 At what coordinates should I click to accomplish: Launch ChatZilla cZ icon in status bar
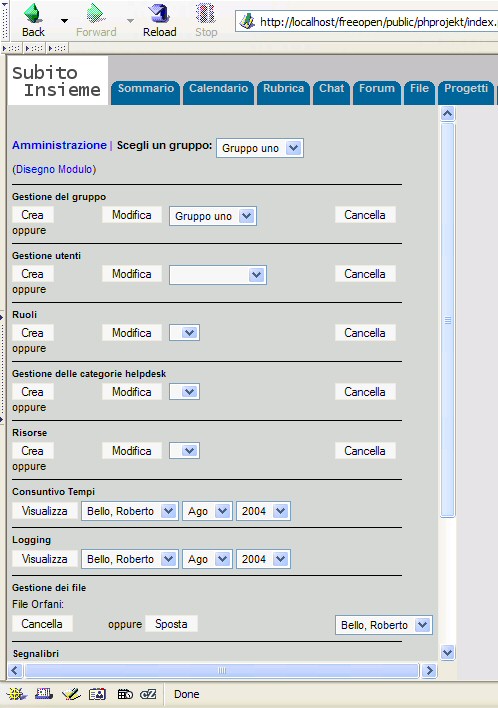[148, 694]
